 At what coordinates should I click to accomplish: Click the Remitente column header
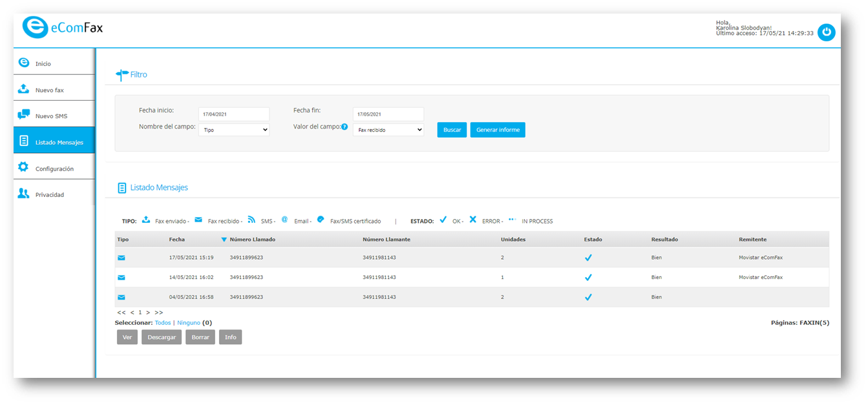click(752, 240)
